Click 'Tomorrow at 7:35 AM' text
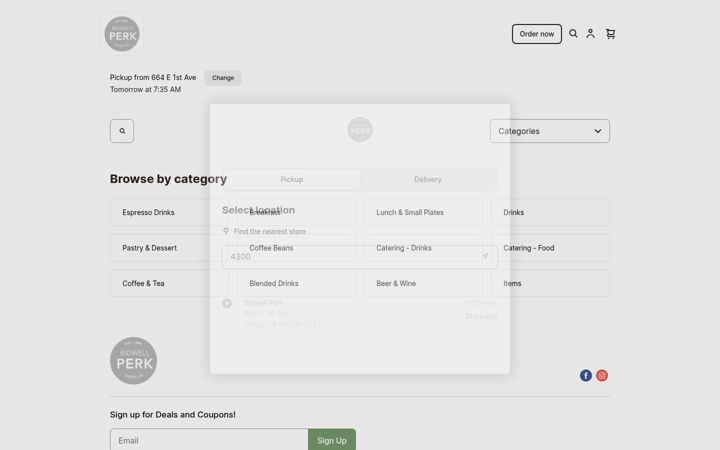Image resolution: width=720 pixels, height=450 pixels. [145, 89]
